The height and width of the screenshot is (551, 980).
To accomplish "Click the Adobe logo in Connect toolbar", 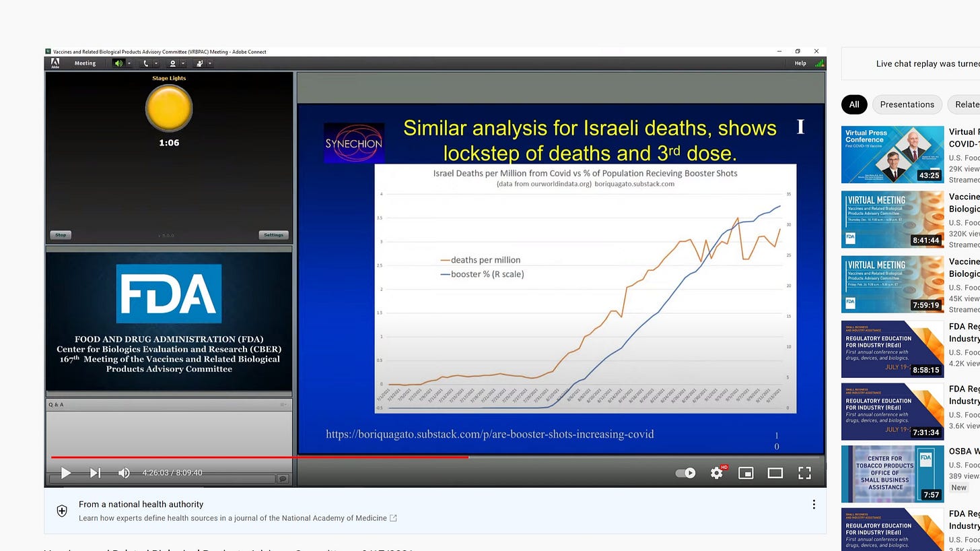I will point(55,63).
